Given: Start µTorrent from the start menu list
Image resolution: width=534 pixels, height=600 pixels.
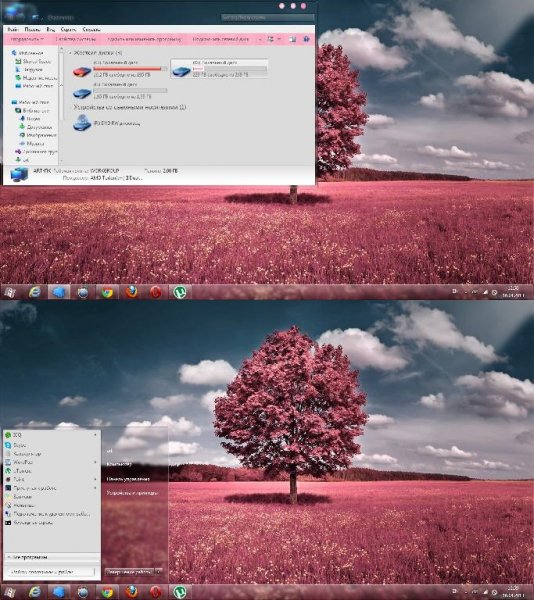Looking at the screenshot, I should pyautogui.click(x=22, y=471).
